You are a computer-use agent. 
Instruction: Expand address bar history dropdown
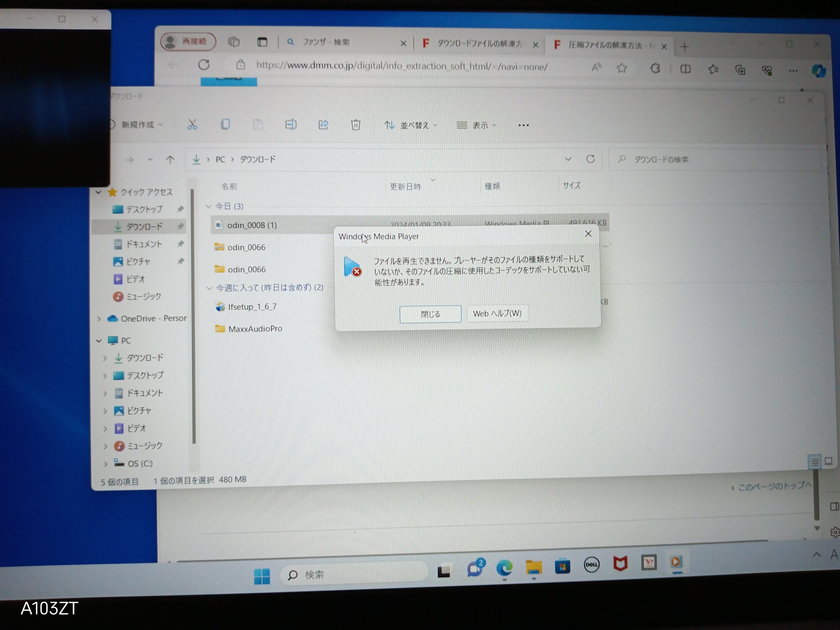click(x=568, y=159)
